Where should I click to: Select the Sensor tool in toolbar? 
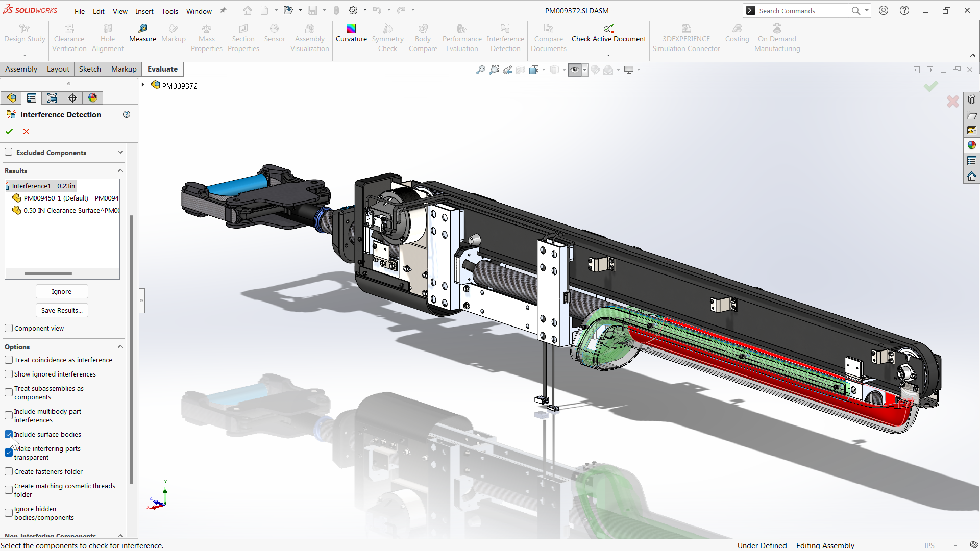coord(274,37)
